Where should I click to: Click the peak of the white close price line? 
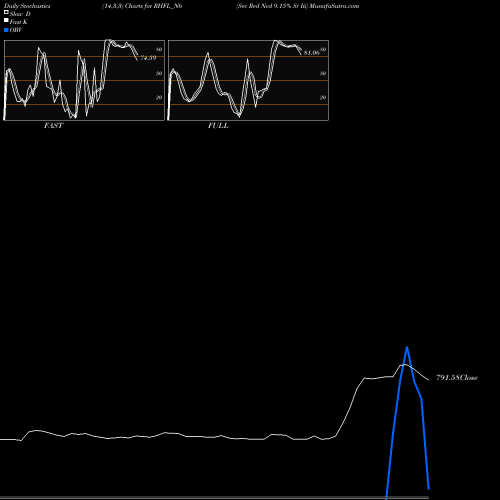(x=405, y=365)
